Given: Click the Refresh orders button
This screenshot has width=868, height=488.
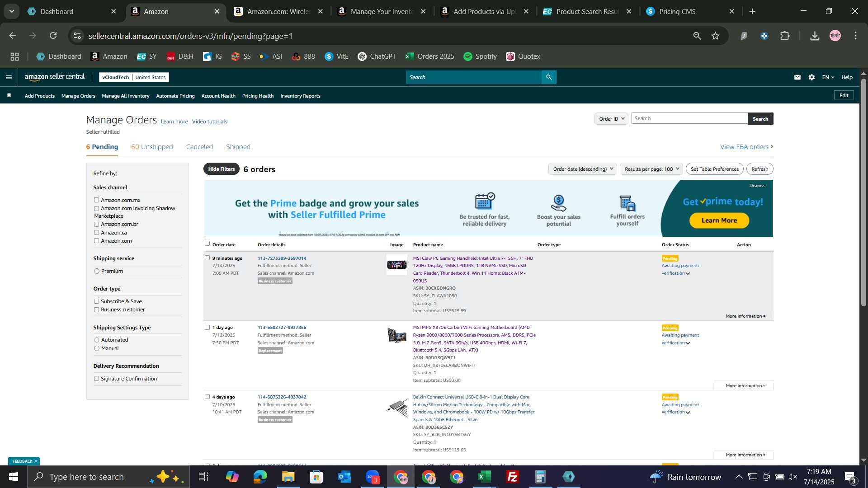Looking at the screenshot, I should 760,169.
